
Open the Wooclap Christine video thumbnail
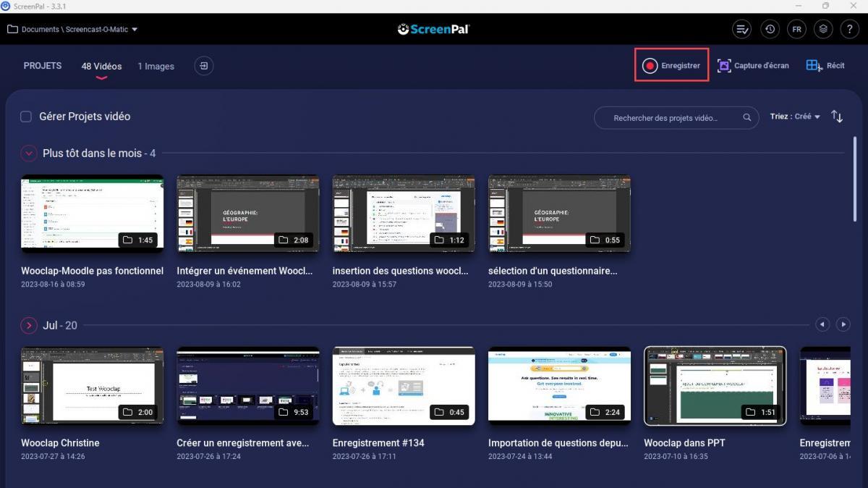92,385
